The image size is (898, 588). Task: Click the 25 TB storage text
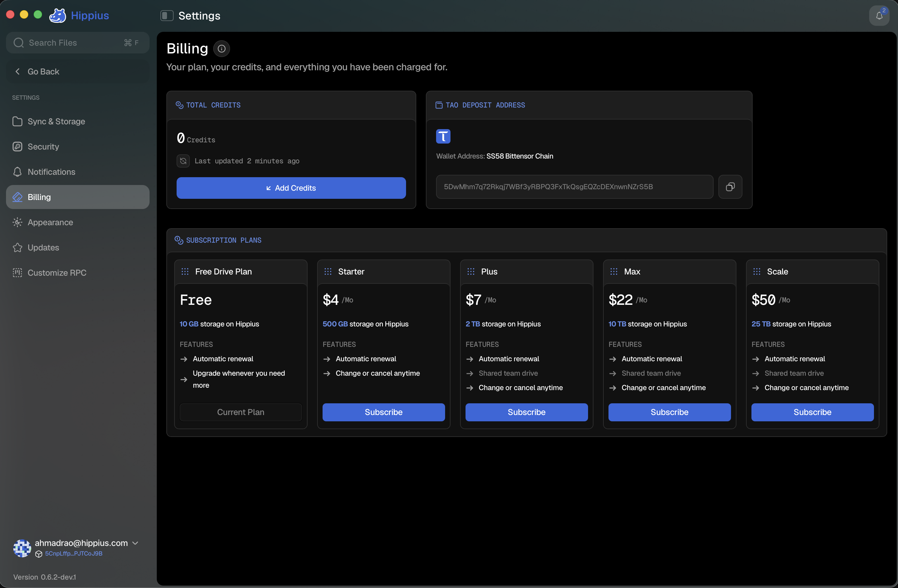791,324
